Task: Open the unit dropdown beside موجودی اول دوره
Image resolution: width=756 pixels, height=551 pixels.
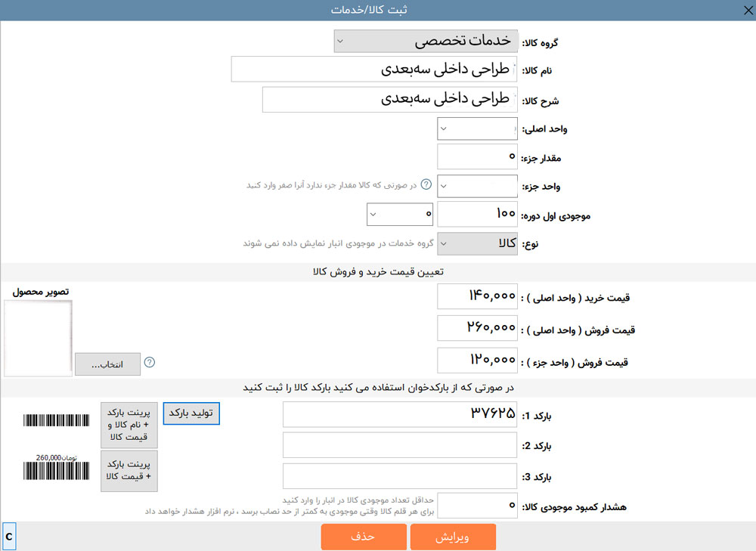Action: (x=400, y=214)
